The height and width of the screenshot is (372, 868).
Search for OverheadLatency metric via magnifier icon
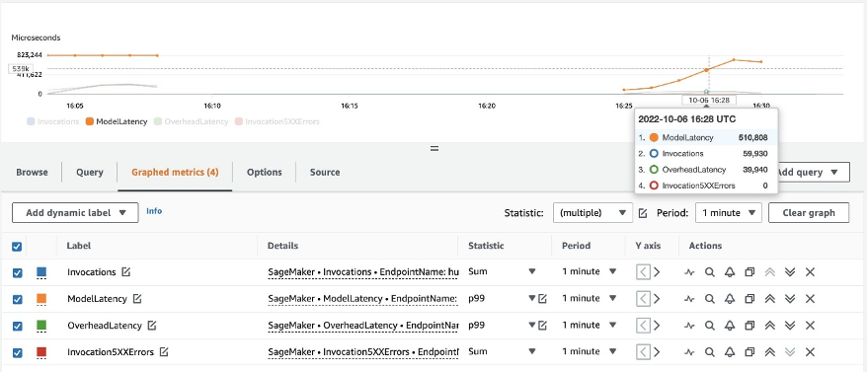[710, 326]
